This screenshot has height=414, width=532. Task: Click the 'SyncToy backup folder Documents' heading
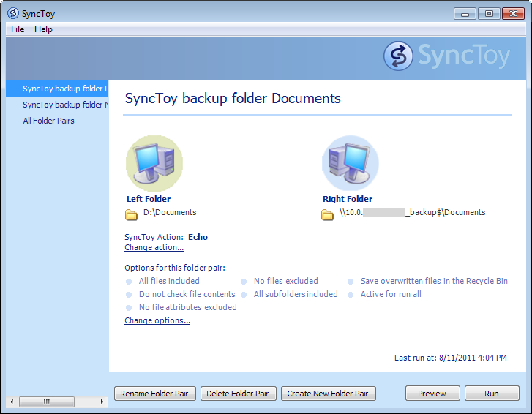233,98
